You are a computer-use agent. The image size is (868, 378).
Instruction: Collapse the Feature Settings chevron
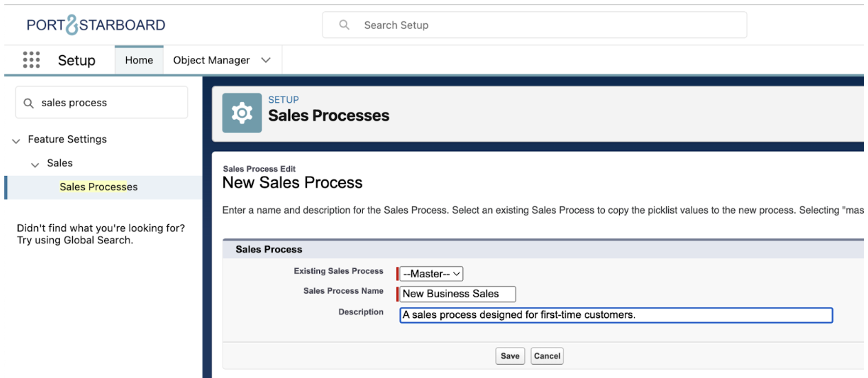point(16,140)
